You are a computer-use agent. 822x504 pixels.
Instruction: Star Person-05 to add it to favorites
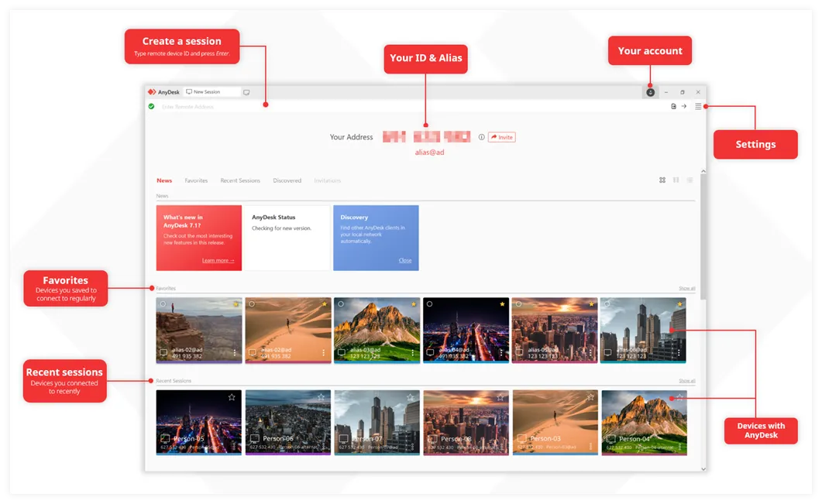(x=231, y=396)
